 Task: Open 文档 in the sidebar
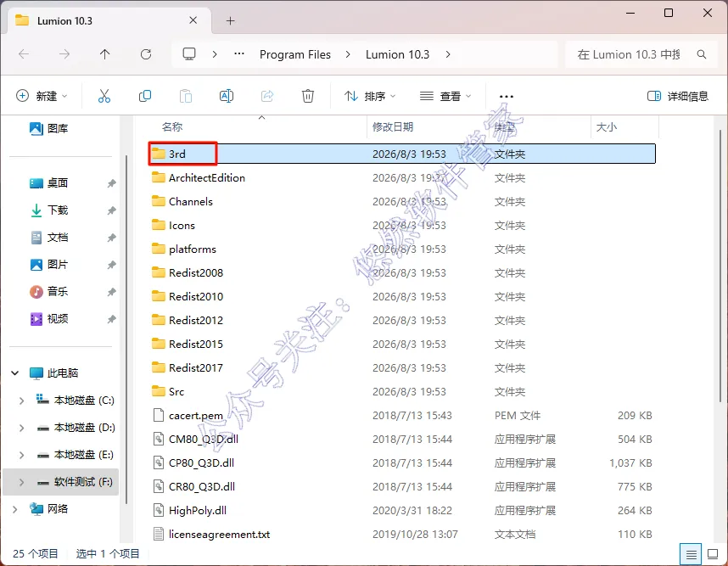coord(48,238)
